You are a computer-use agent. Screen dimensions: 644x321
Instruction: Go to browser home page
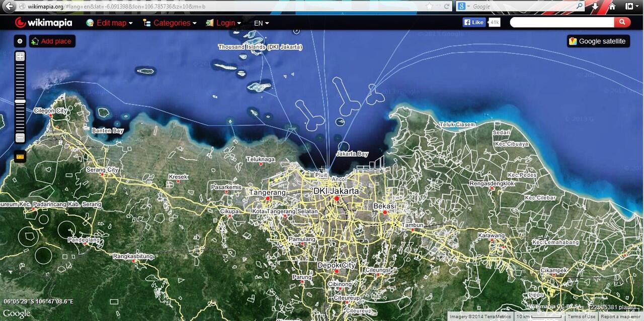[x=612, y=7]
